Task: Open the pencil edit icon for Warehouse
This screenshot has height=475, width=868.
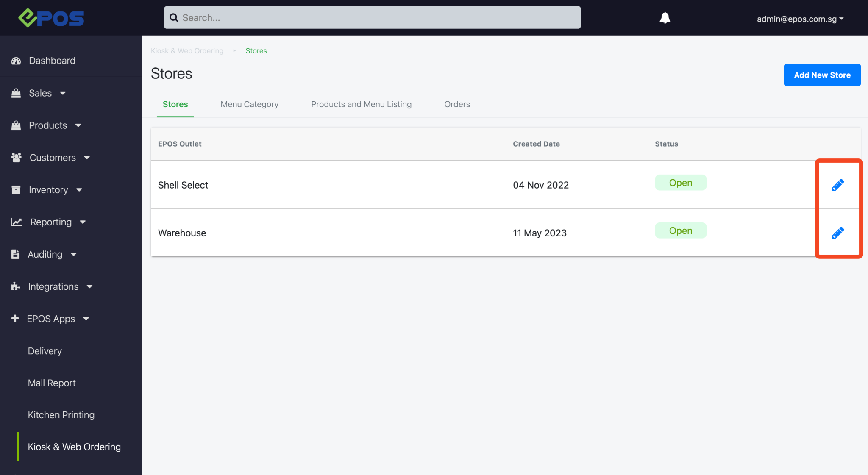Action: click(837, 232)
